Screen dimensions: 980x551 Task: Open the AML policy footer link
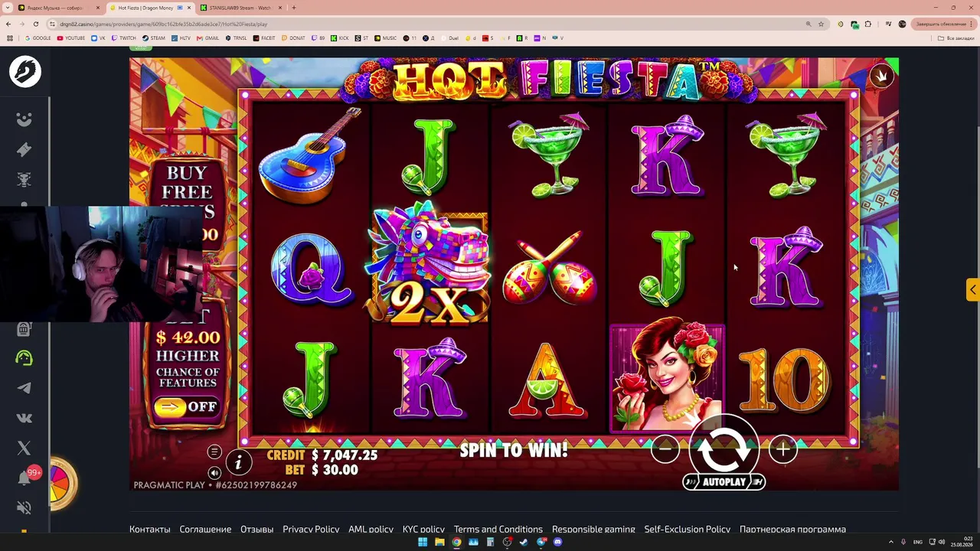(371, 529)
